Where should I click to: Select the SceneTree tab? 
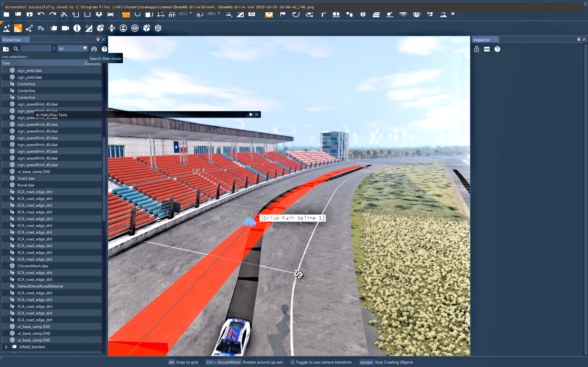(x=15, y=40)
